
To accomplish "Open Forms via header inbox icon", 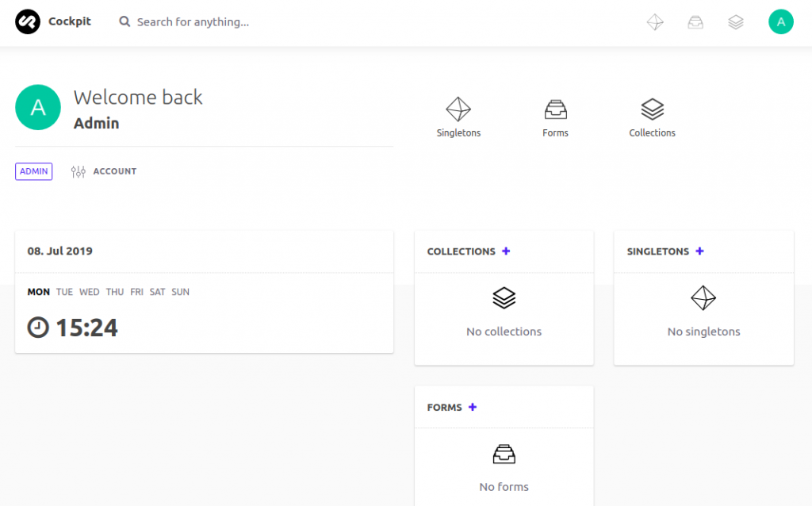I will click(x=695, y=22).
